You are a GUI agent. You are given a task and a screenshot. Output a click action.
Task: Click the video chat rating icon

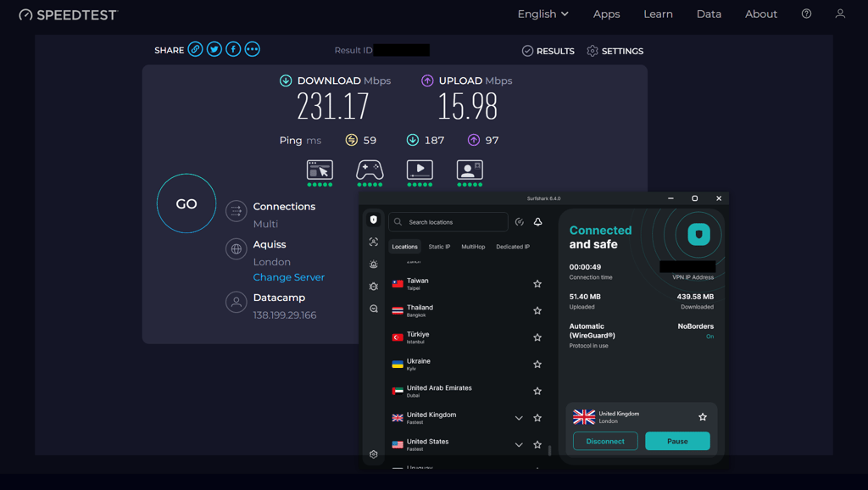tap(470, 170)
